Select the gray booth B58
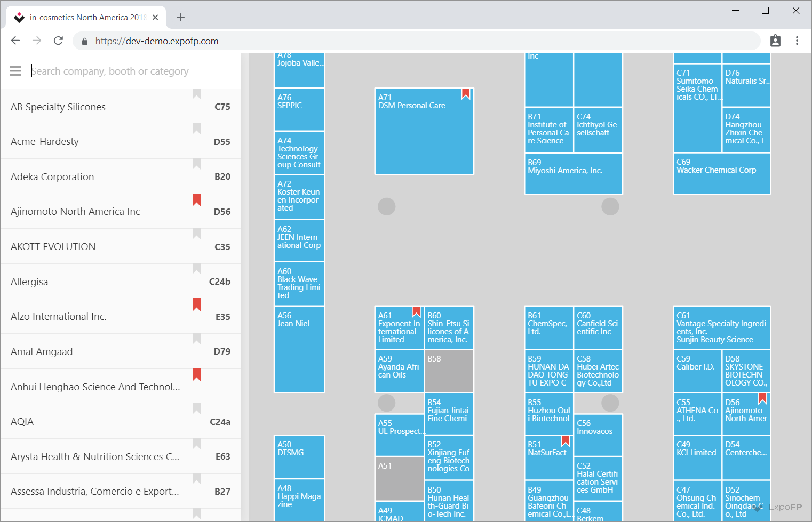The height and width of the screenshot is (522, 812). click(449, 371)
